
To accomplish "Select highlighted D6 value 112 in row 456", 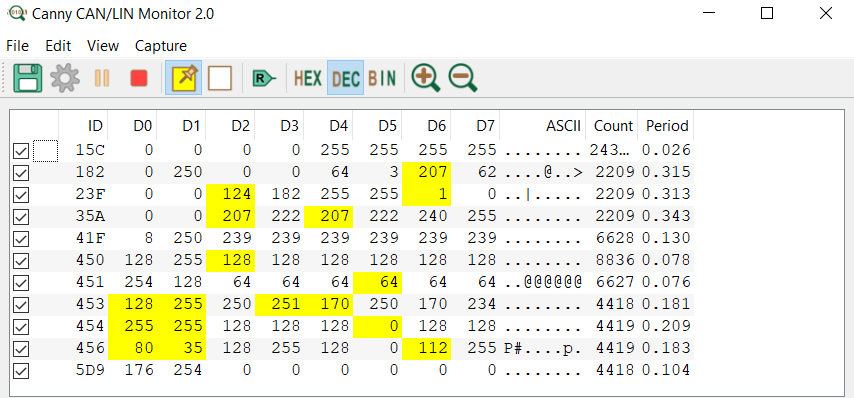I will pyautogui.click(x=426, y=348).
